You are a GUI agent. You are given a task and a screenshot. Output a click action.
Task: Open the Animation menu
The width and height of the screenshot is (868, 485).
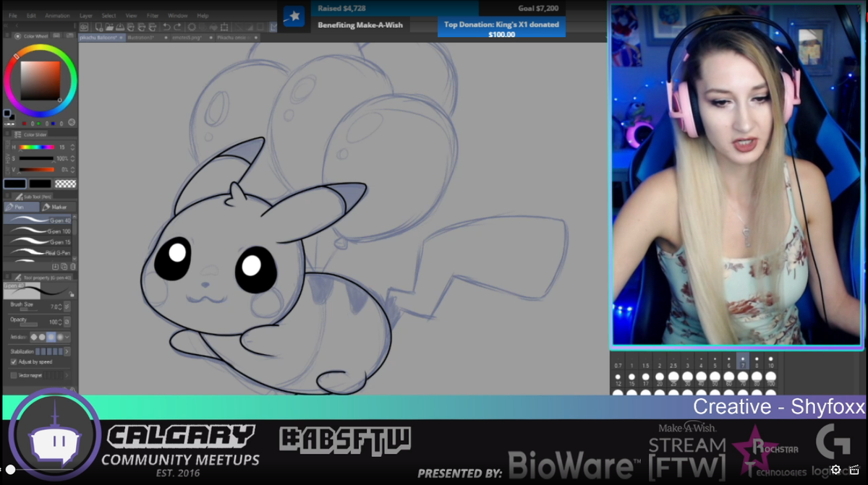tap(57, 16)
